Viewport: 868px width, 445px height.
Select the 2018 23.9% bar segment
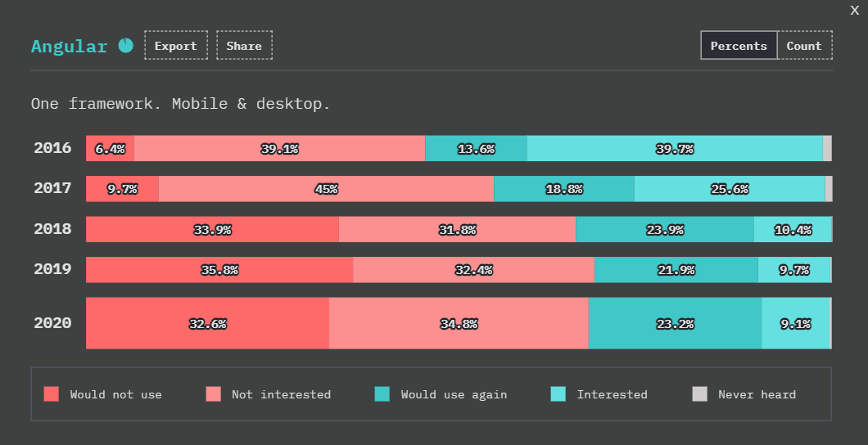[x=665, y=229]
